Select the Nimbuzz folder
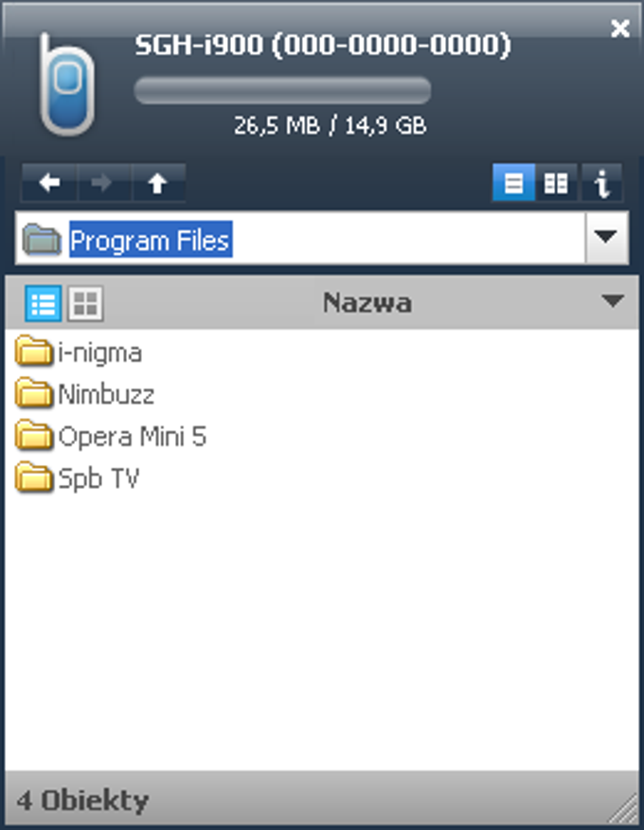 coord(84,394)
